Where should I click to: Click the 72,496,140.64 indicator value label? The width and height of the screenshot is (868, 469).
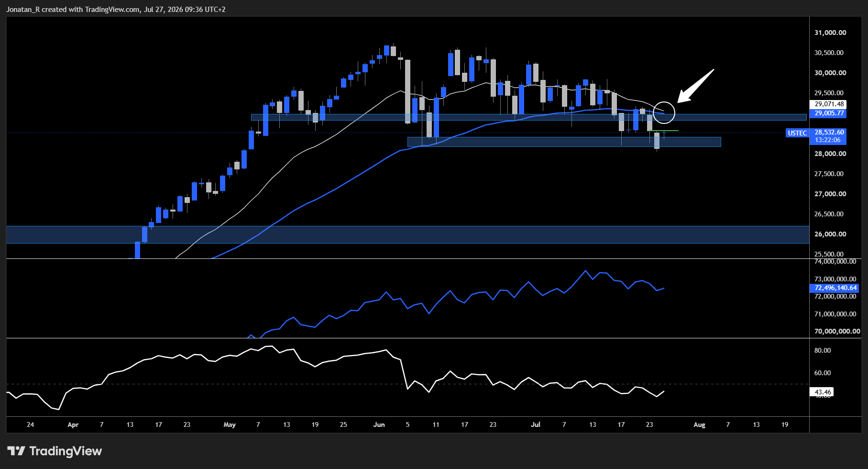click(835, 288)
